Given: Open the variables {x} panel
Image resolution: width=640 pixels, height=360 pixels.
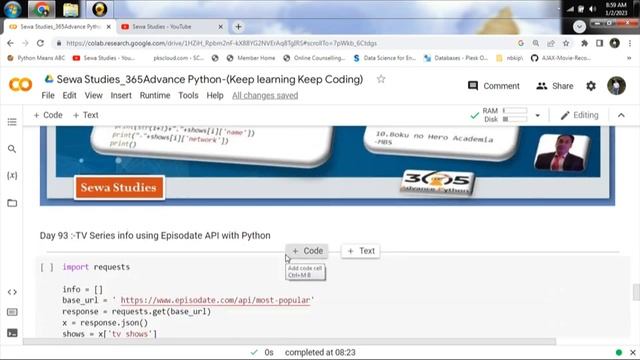Looking at the screenshot, I should (12, 176).
